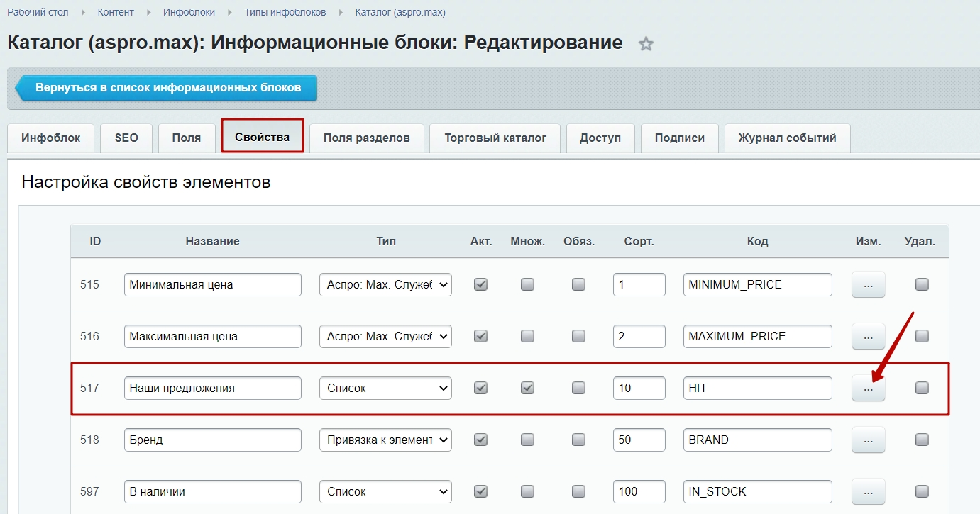The width and height of the screenshot is (980, 514).
Task: Click the HIT code input field
Action: (757, 388)
